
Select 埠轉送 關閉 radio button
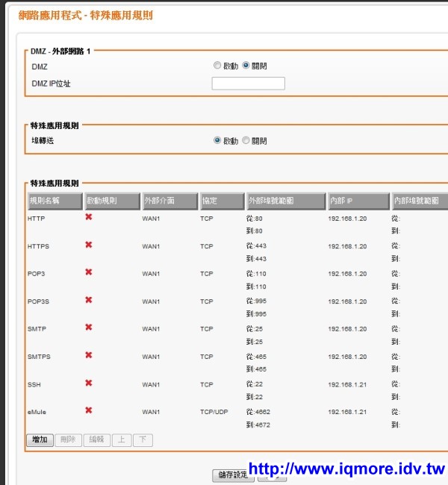(x=246, y=140)
